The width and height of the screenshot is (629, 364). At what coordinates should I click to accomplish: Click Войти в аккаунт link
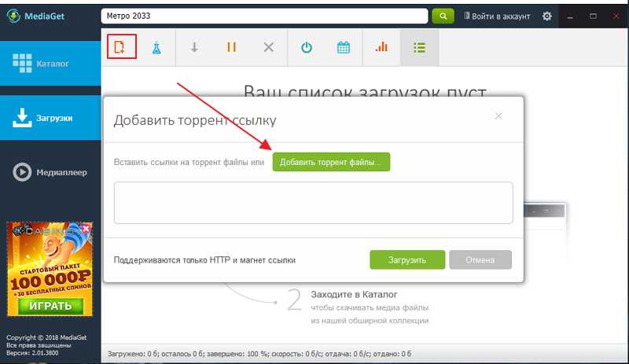click(x=497, y=16)
